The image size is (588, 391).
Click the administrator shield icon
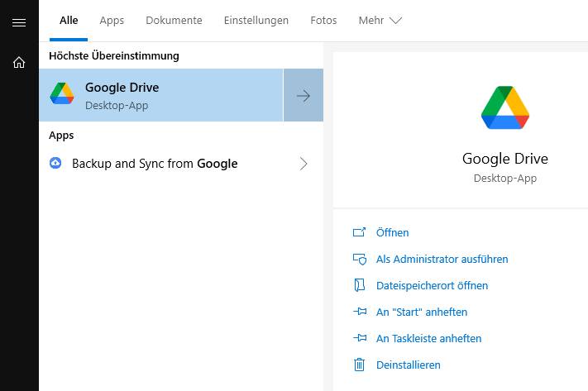point(360,260)
